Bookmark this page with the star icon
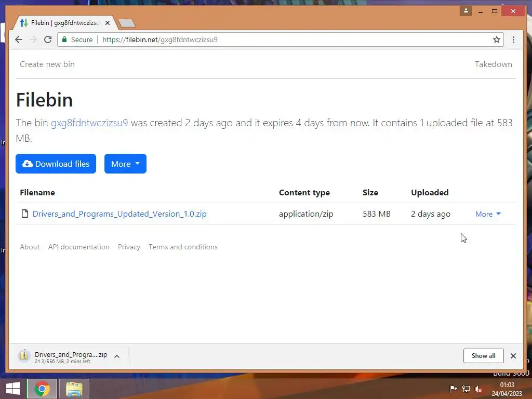Screen dimensions: 532x399 tap(496, 39)
